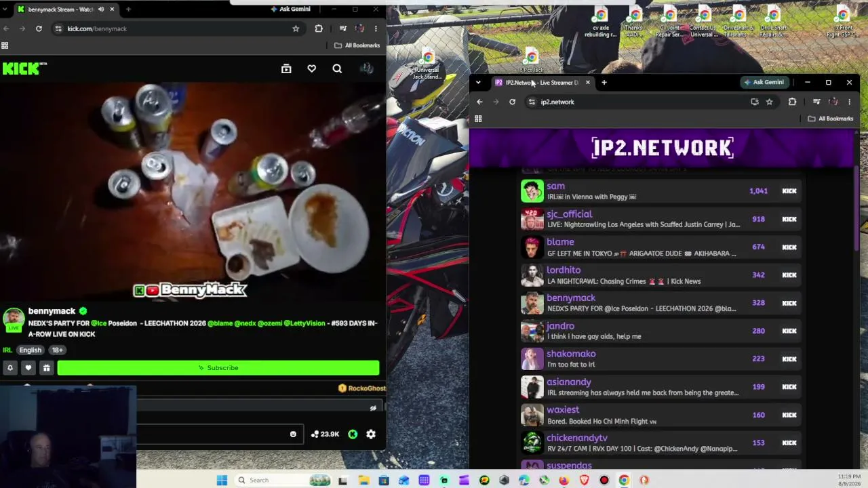Open the tab search dropdown in IP2 window

pyautogui.click(x=478, y=83)
